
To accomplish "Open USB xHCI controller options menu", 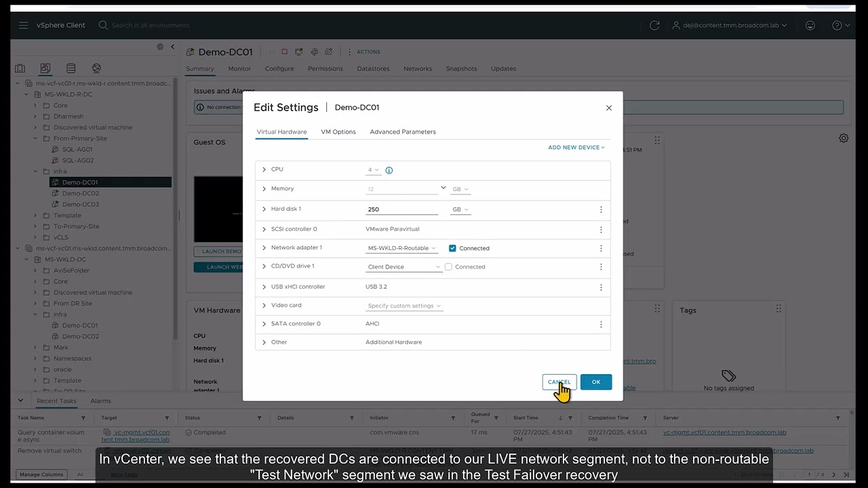I will point(601,287).
